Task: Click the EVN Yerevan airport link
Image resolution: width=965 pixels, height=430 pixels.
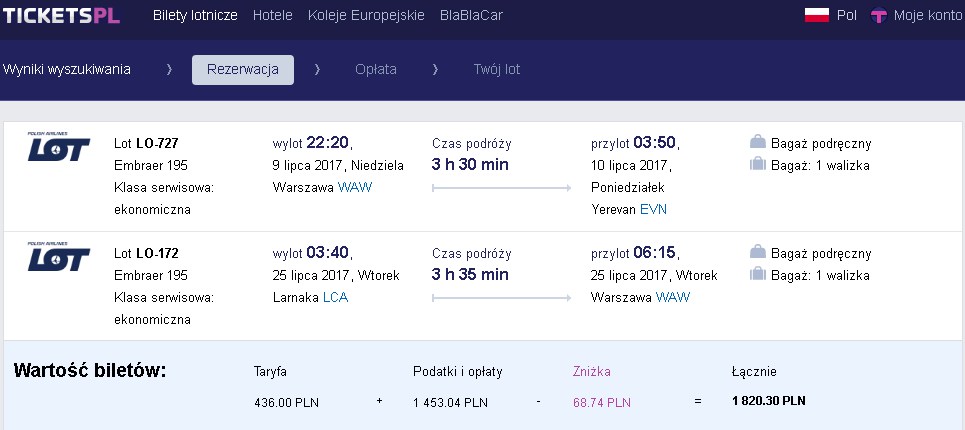Action: [x=654, y=209]
